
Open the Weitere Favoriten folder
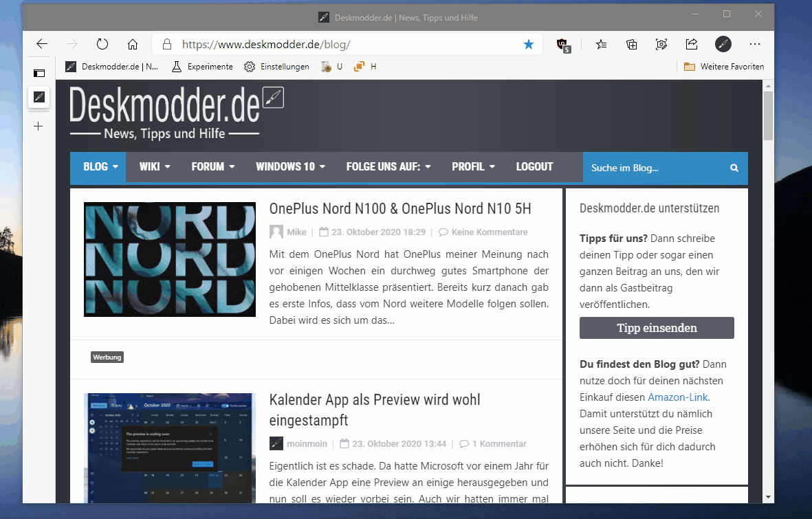pyautogui.click(x=723, y=66)
